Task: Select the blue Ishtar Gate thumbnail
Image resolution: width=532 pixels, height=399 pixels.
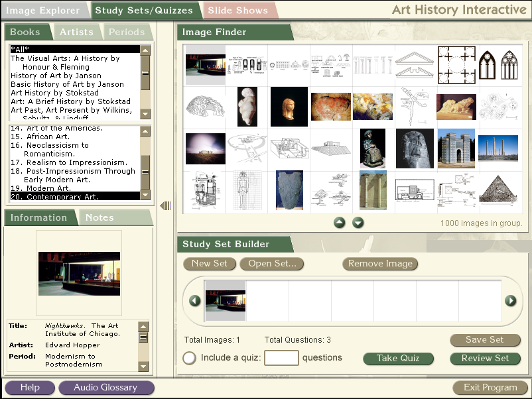Action: tap(456, 149)
